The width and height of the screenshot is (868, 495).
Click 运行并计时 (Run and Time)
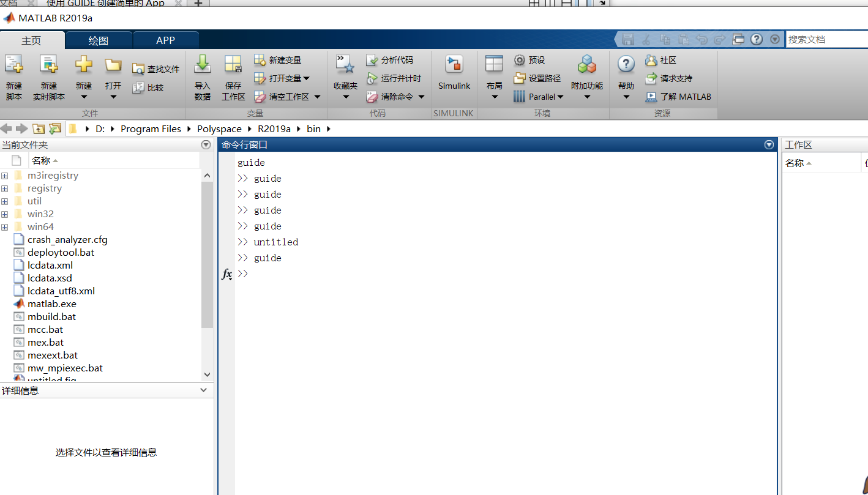click(x=394, y=78)
